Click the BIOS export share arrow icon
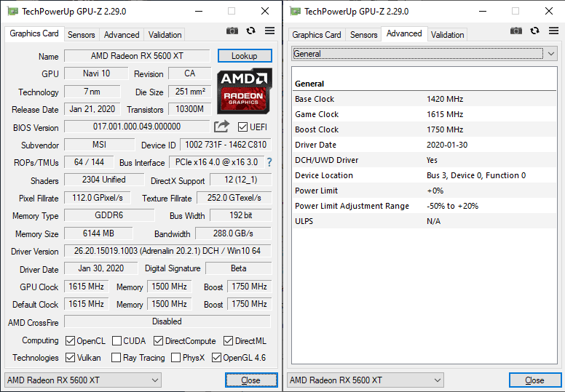This screenshot has height=392, width=565. point(221,127)
